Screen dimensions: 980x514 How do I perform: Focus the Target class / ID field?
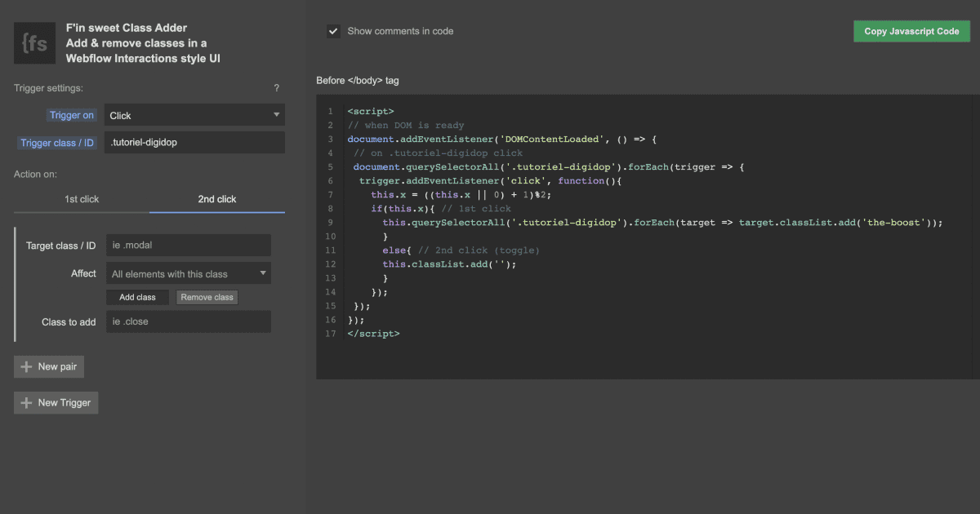pyautogui.click(x=189, y=246)
